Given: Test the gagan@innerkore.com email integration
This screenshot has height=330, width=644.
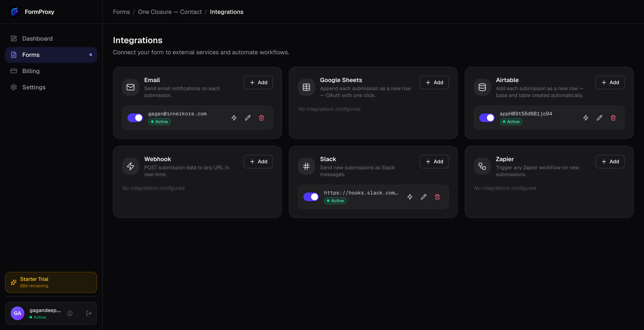Looking at the screenshot, I should click(x=234, y=118).
